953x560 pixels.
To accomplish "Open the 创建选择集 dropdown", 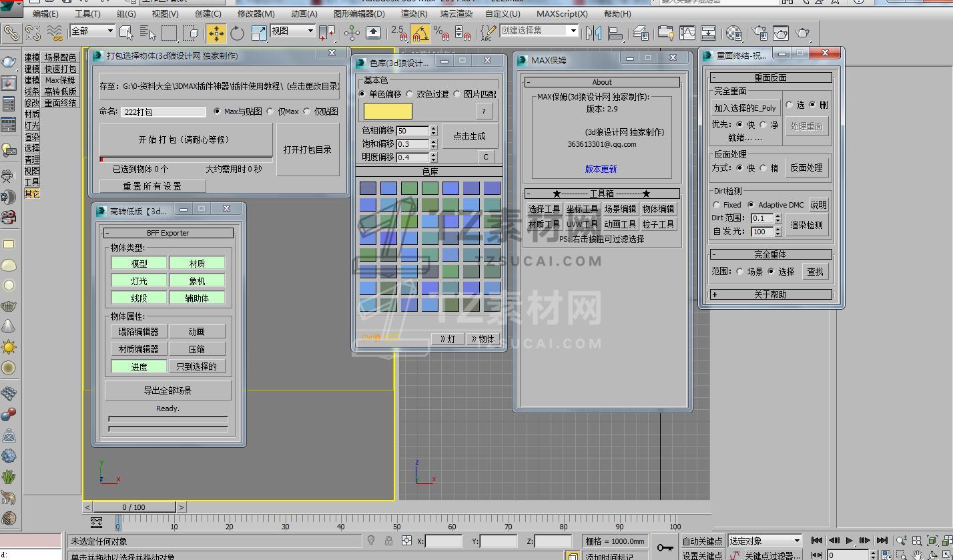I will (x=572, y=31).
